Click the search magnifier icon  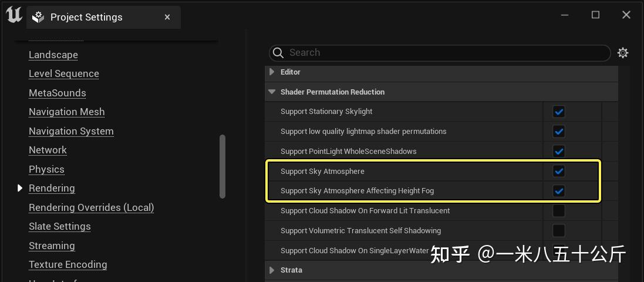(x=278, y=53)
